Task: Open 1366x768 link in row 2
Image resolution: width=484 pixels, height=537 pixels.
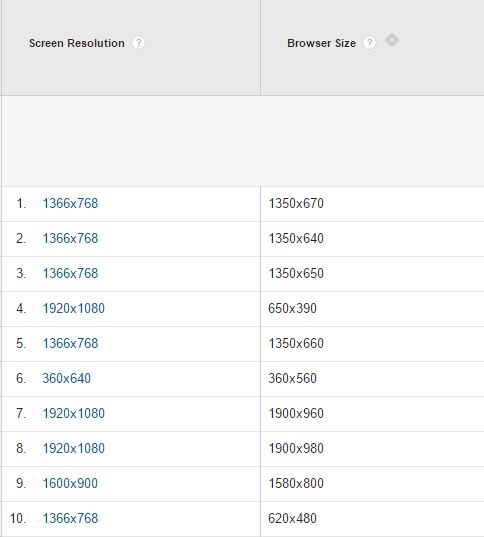Action: (x=70, y=238)
